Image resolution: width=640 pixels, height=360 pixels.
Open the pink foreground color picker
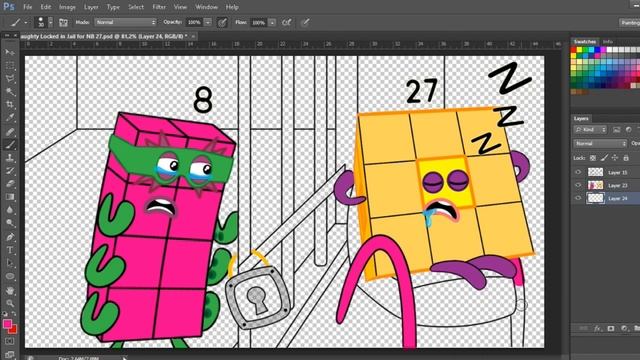pos(7,324)
